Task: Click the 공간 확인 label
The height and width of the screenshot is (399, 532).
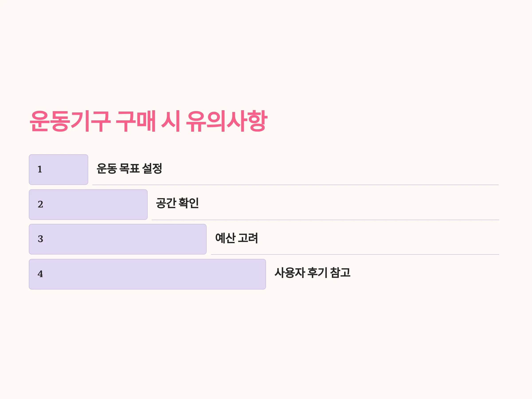Action: (x=177, y=203)
